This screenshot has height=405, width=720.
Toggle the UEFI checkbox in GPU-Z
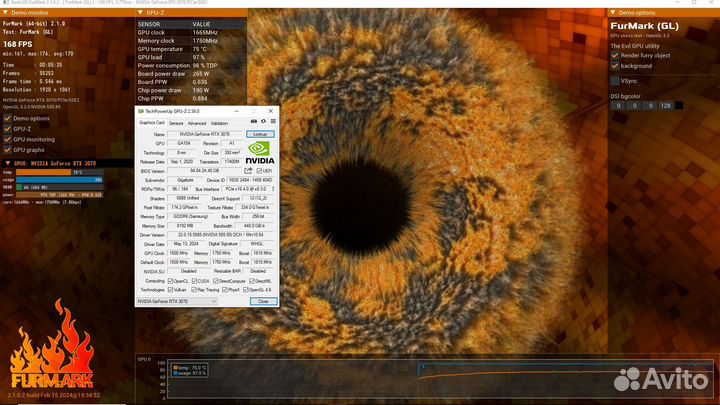pyautogui.click(x=259, y=171)
